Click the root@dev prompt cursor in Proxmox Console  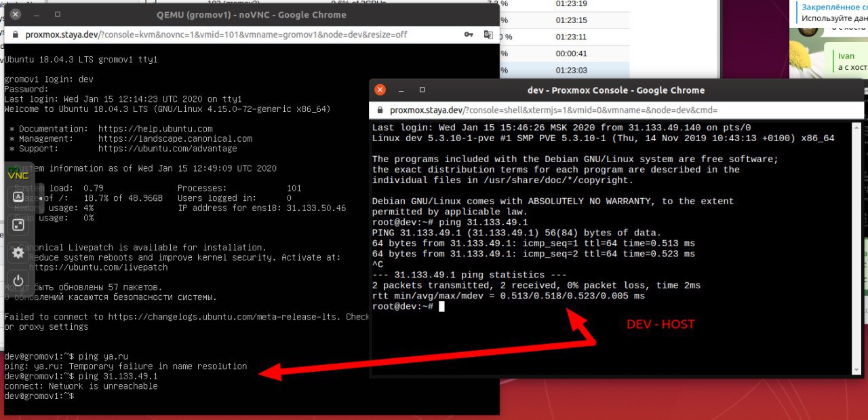[441, 307]
